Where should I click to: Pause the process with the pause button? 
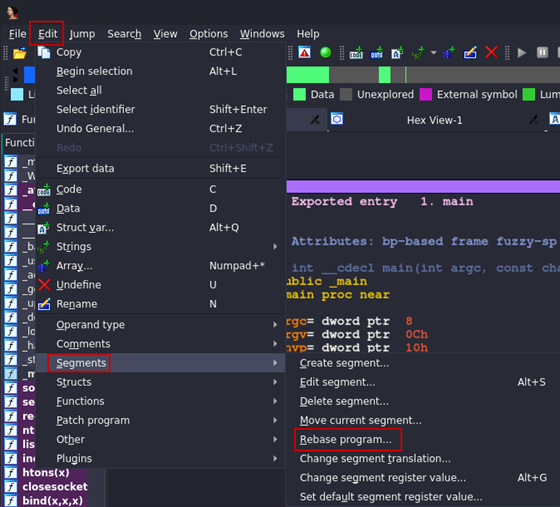[x=542, y=53]
